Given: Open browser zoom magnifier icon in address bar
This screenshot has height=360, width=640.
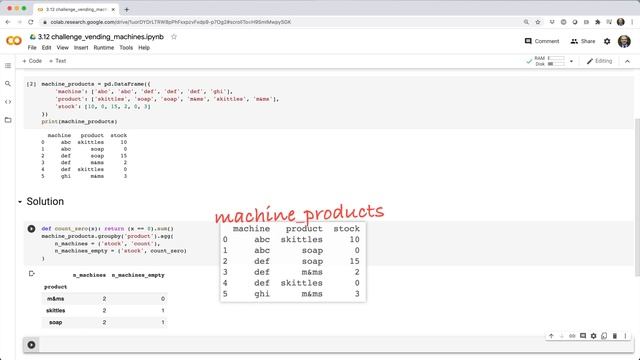Looking at the screenshot, I should pyautogui.click(x=526, y=22).
